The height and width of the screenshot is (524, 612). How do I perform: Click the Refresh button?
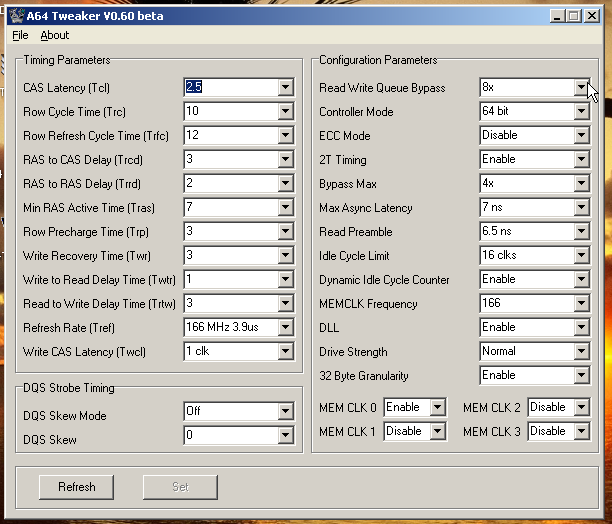[x=76, y=487]
